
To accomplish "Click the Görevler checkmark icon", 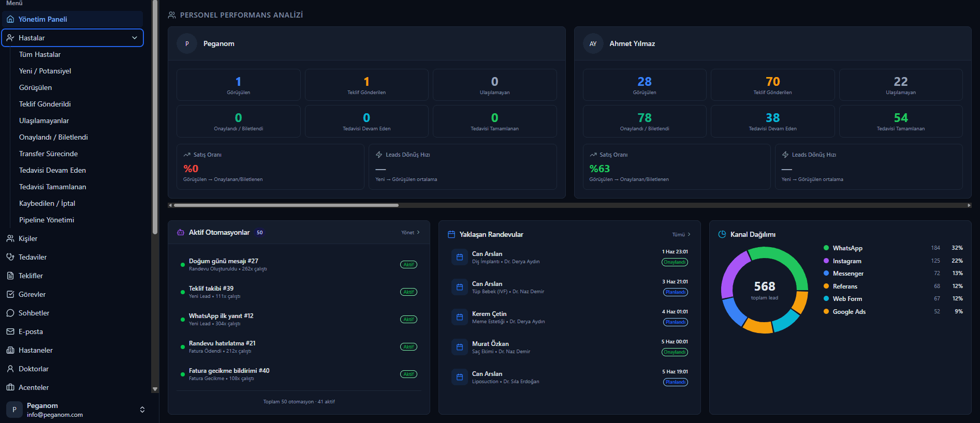I will [x=10, y=294].
